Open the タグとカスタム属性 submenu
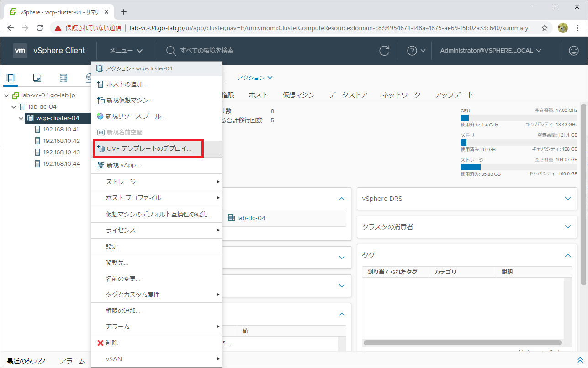Screen dimensions: 588x368 (157, 294)
